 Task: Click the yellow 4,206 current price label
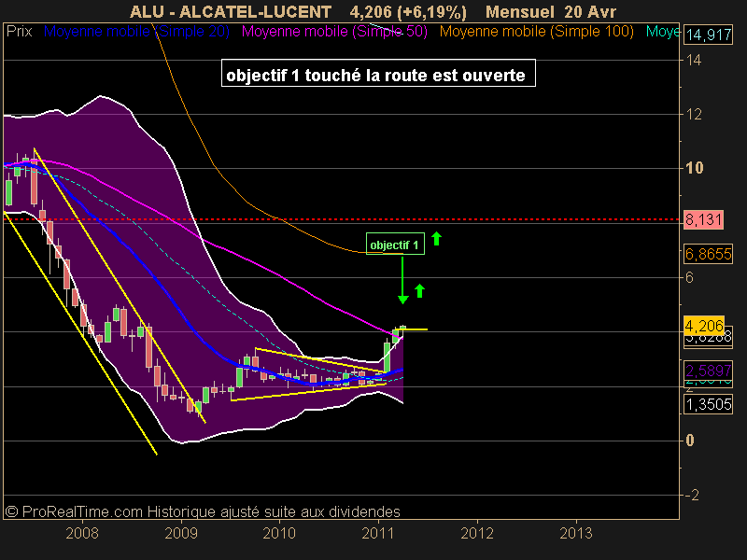(x=704, y=326)
